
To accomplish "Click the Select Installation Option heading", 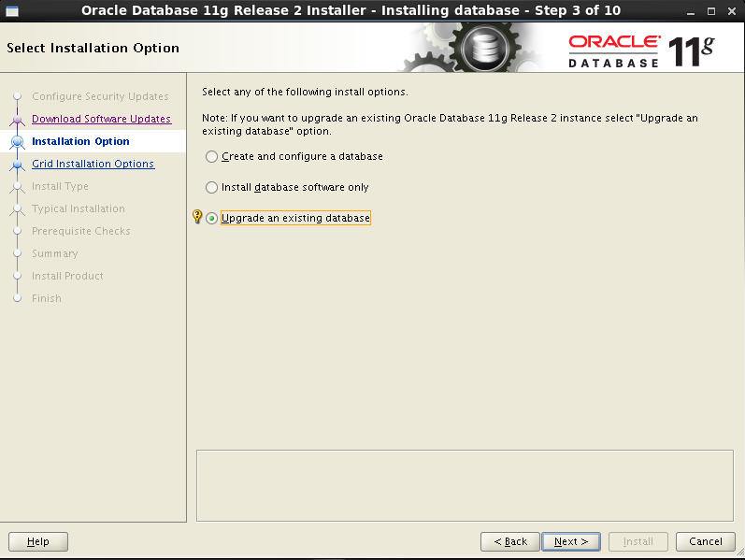I will point(93,48).
